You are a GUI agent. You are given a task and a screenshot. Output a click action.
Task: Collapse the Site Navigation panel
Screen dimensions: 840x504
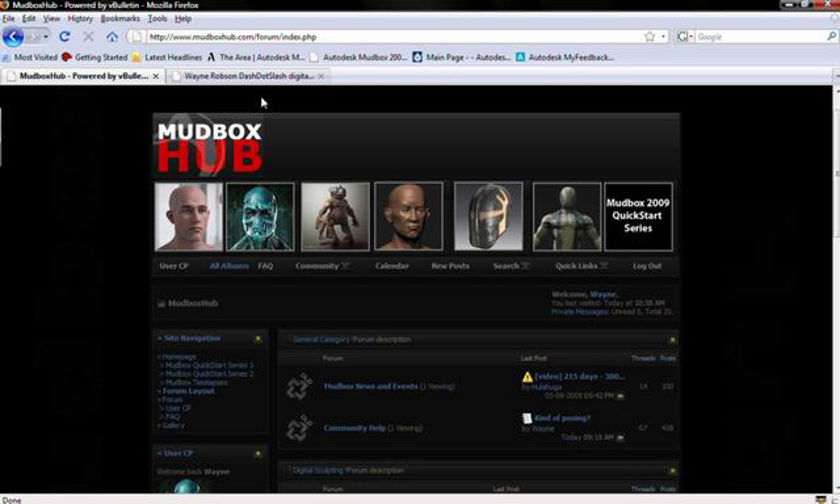258,339
